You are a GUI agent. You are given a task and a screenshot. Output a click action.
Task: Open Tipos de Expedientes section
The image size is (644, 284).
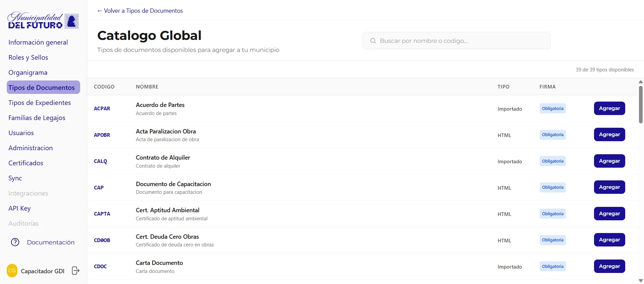[x=40, y=103]
